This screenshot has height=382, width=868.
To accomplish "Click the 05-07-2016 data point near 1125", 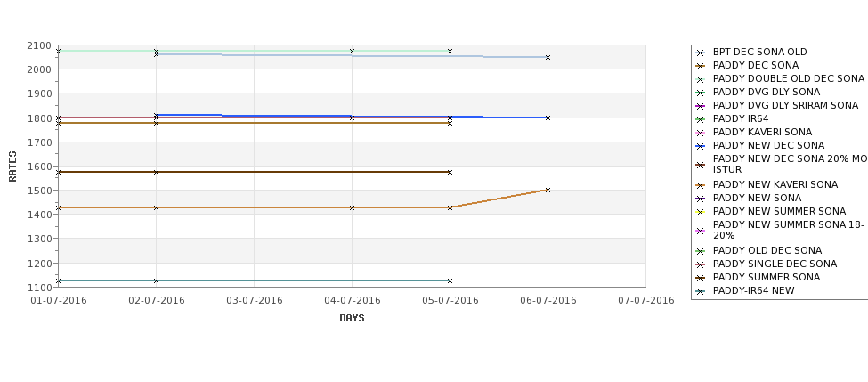I will pyautogui.click(x=450, y=280).
